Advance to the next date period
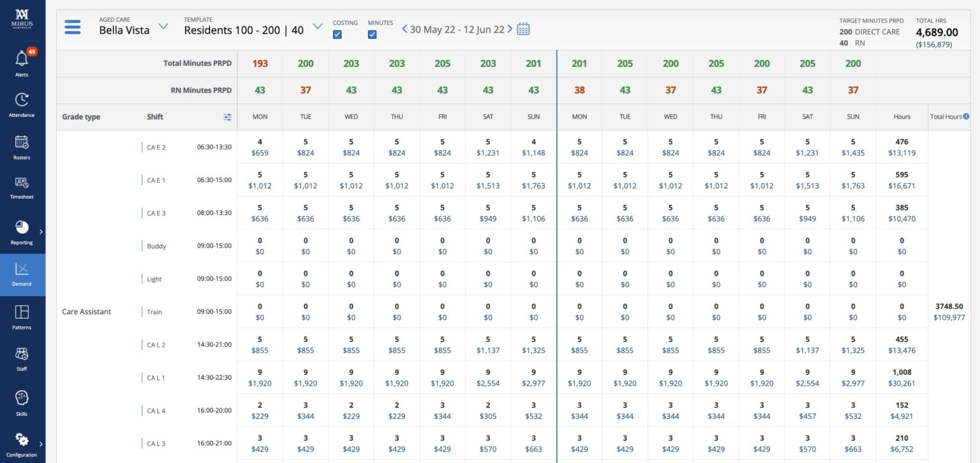Viewport: 980px width, 463px height. point(510,29)
